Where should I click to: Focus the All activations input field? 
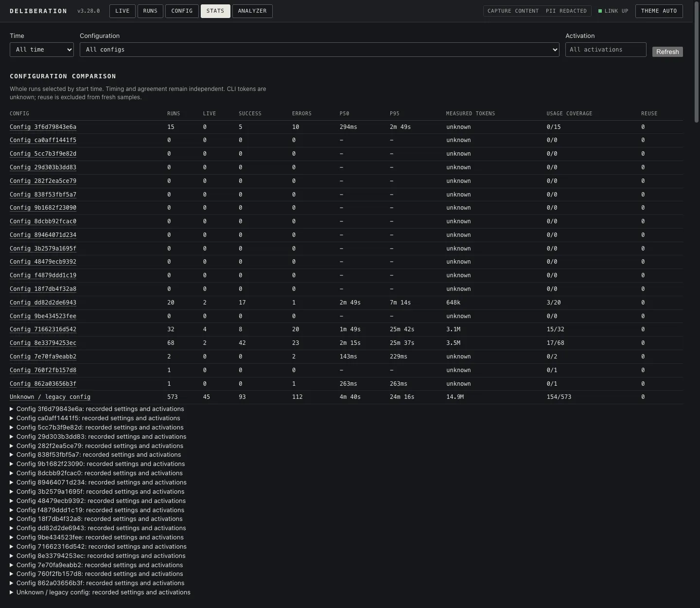tap(606, 50)
